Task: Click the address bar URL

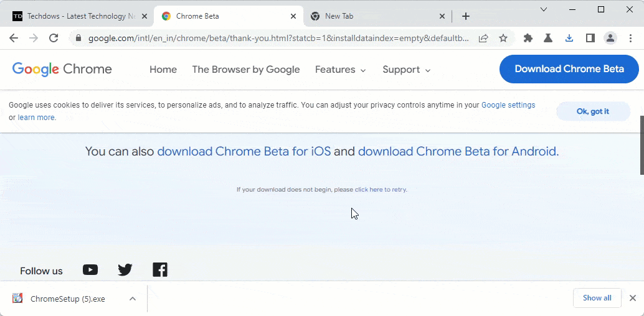Action: pyautogui.click(x=278, y=39)
